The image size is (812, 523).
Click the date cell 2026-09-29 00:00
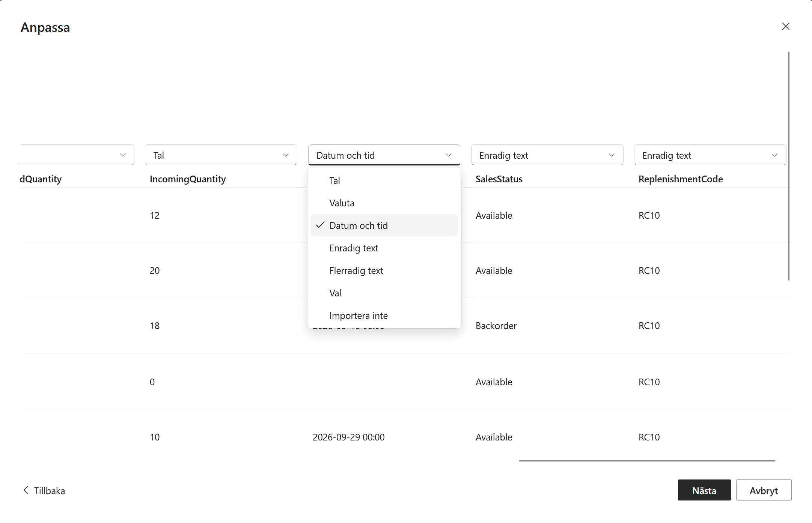pyautogui.click(x=348, y=437)
